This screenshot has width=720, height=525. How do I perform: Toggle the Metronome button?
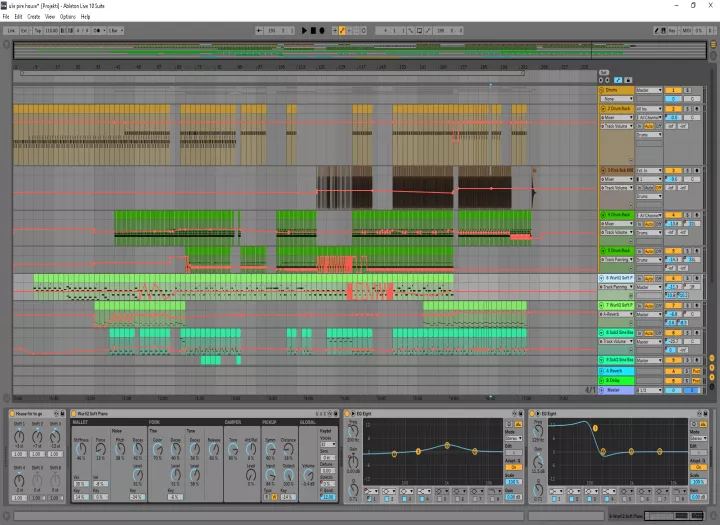pyautogui.click(x=97, y=31)
